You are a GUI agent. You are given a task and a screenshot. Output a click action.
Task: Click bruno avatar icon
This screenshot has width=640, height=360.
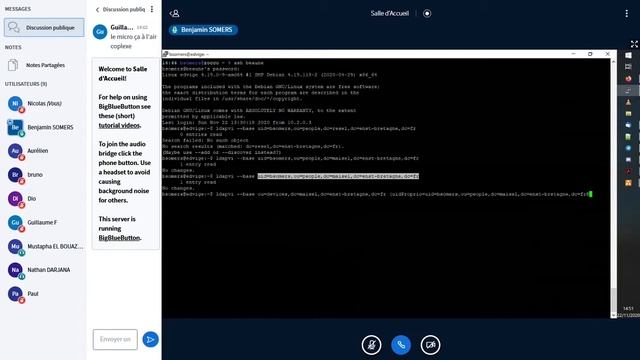15,175
